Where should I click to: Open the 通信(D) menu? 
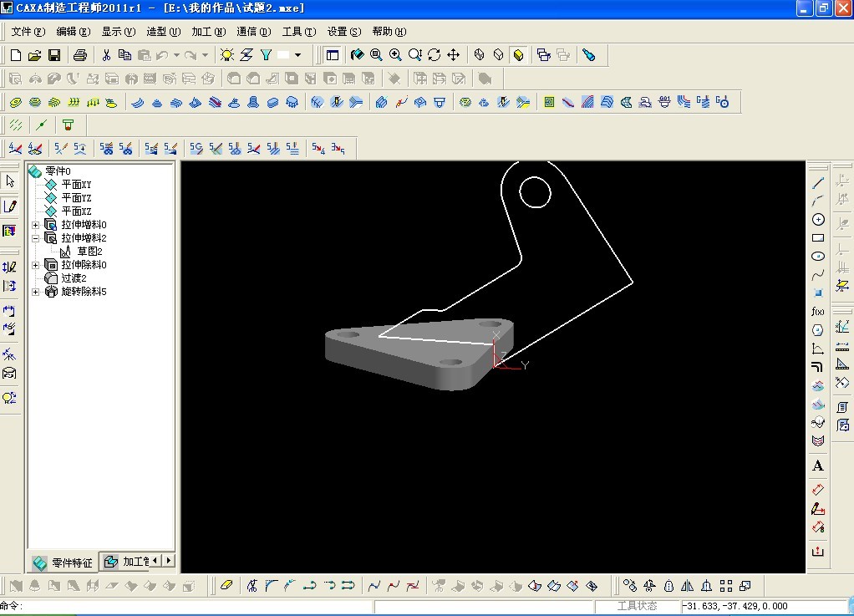tap(254, 32)
